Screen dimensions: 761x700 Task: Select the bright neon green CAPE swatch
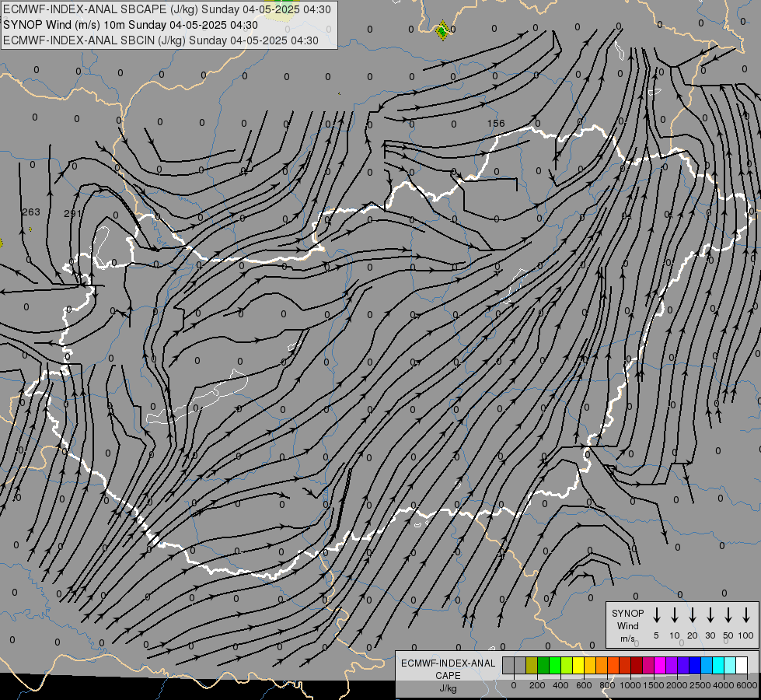point(555,665)
